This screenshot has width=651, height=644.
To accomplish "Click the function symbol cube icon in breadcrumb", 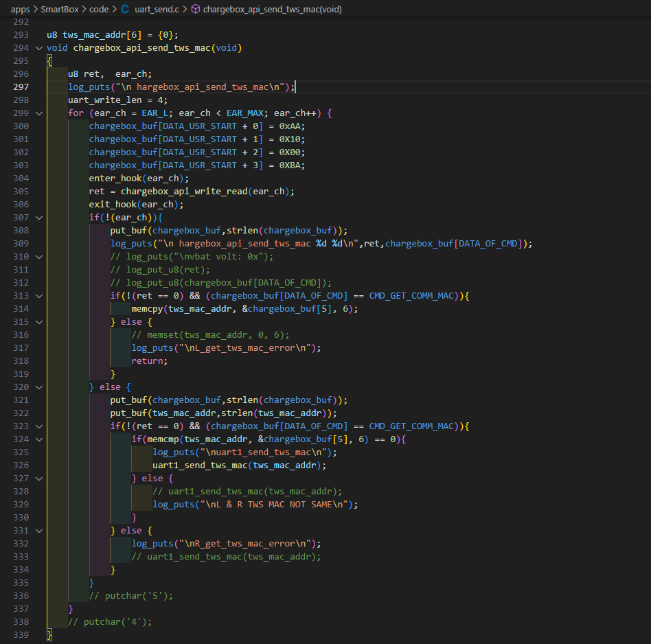I will [195, 9].
